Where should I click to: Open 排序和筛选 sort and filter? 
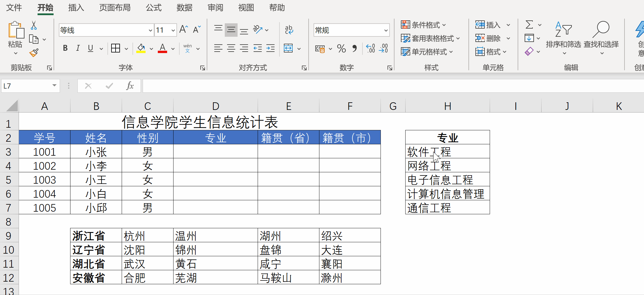point(563,38)
